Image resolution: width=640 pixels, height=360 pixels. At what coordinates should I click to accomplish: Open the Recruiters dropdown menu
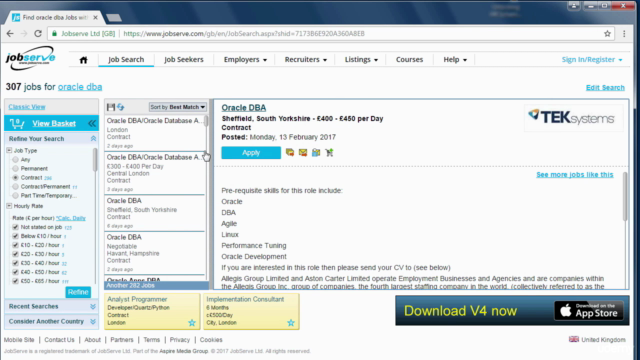(305, 60)
